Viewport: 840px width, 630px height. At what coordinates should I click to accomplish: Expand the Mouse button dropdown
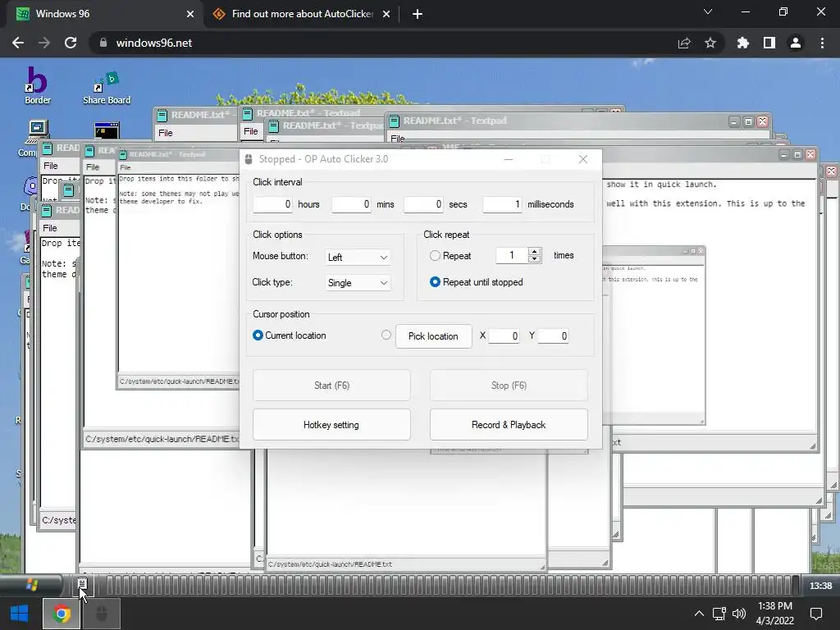pyautogui.click(x=358, y=257)
